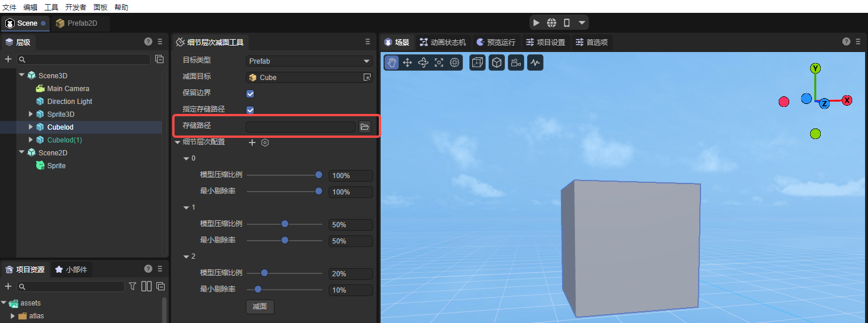
Task: Uncheck the 指定存储路径 checkbox
Action: pyautogui.click(x=250, y=110)
